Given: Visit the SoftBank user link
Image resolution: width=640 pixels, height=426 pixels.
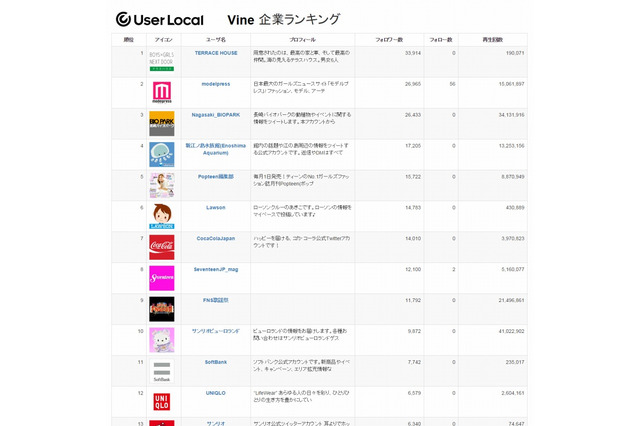Looking at the screenshot, I should (216, 362).
